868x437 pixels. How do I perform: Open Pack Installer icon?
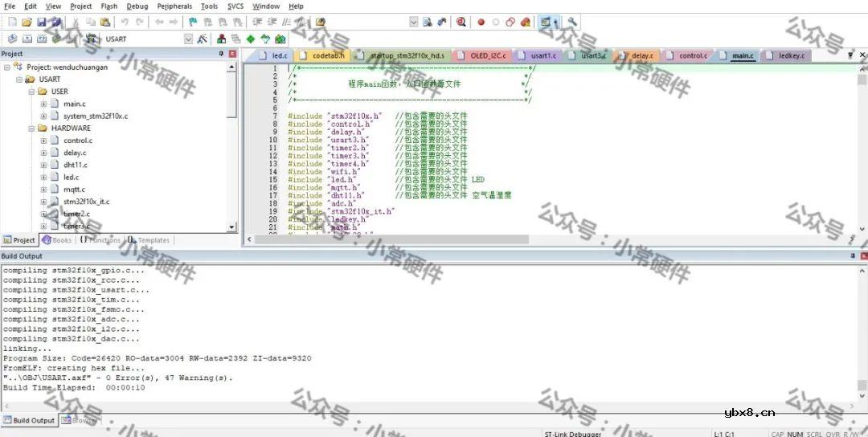280,39
